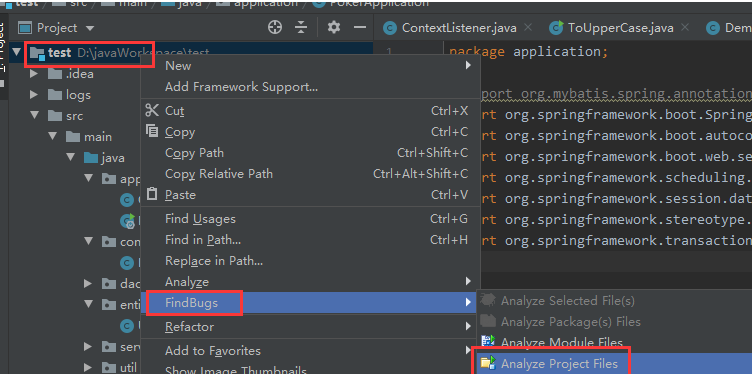Click the Copy pages icon
The height and width of the screenshot is (374, 753).
152,131
